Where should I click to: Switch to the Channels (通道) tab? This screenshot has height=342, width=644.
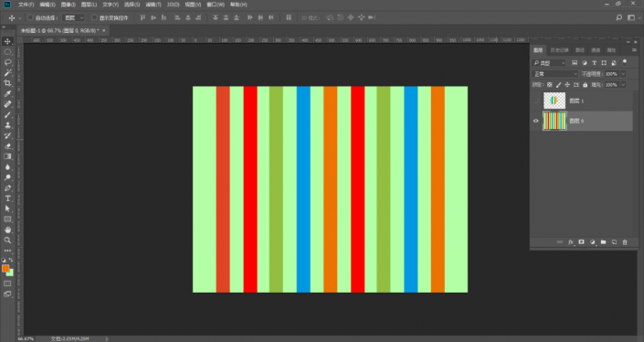coord(596,50)
